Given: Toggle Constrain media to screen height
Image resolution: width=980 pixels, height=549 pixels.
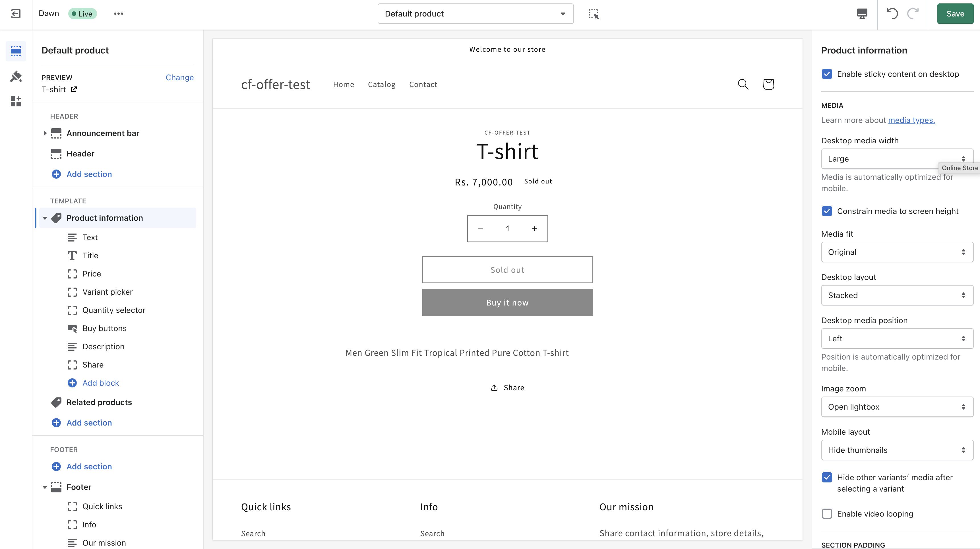Looking at the screenshot, I should click(x=827, y=211).
